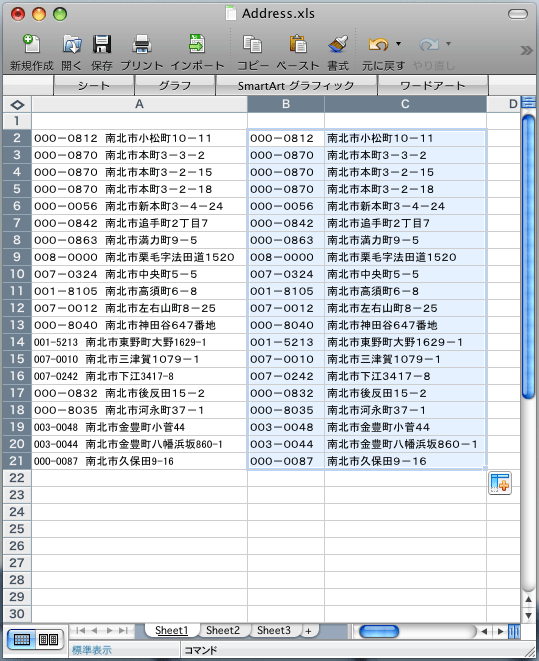Go to previous sheet navigation arrow
539x661 pixels.
click(94, 631)
